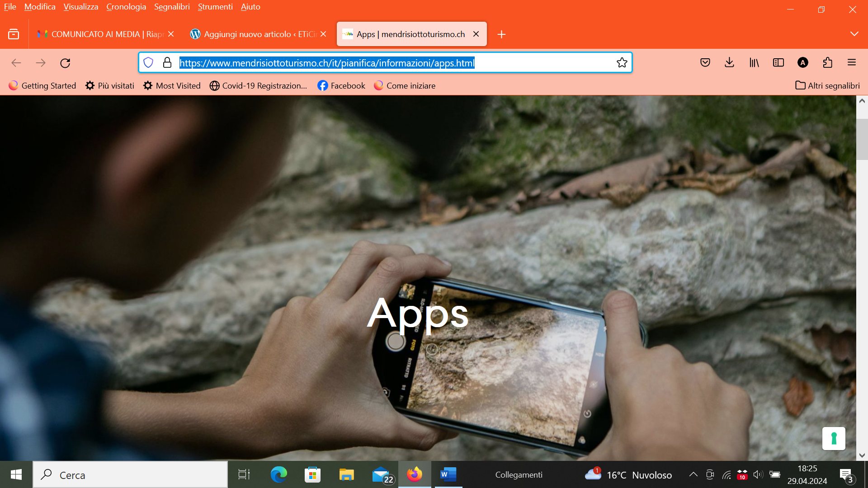868x488 pixels.
Task: Open the Facebook bookmark
Action: [341, 85]
